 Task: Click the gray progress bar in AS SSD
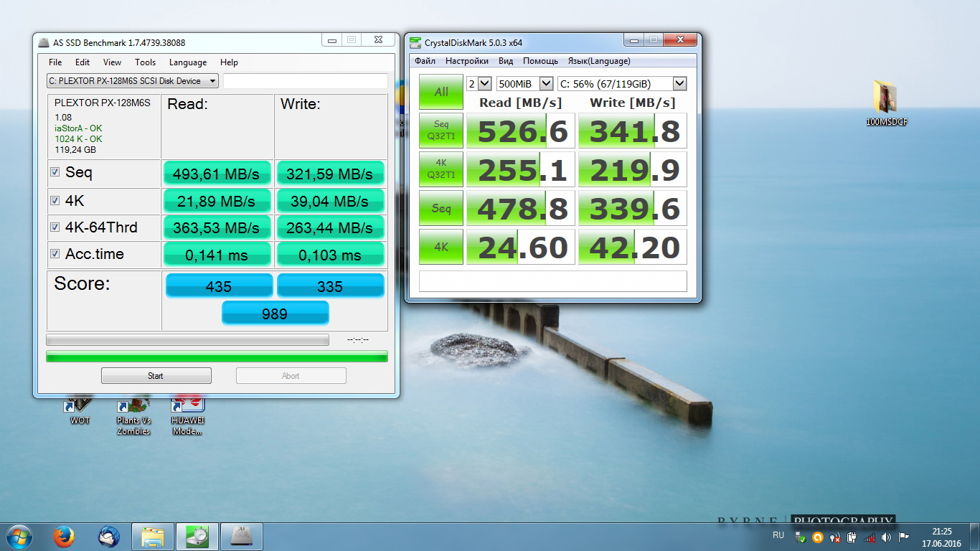pyautogui.click(x=187, y=340)
